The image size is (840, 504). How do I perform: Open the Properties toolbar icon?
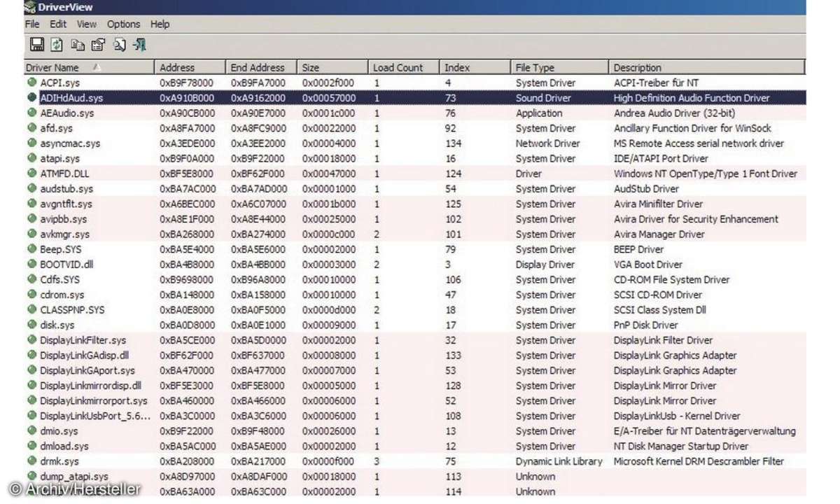[x=98, y=45]
